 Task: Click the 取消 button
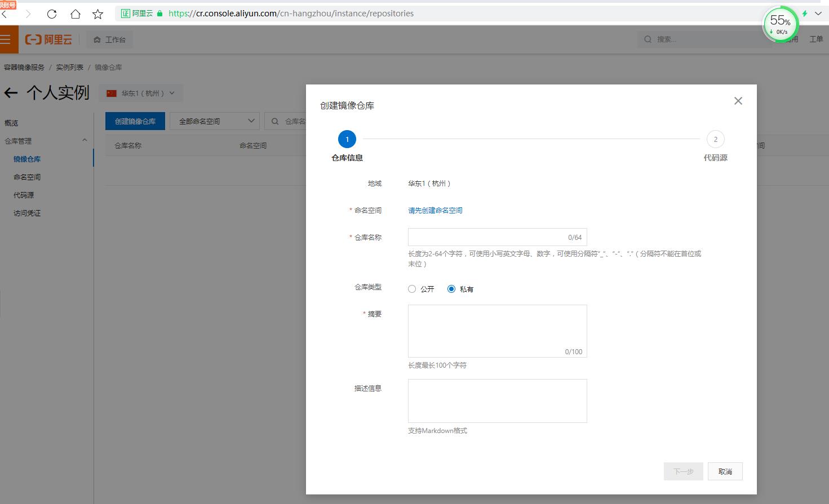click(725, 471)
